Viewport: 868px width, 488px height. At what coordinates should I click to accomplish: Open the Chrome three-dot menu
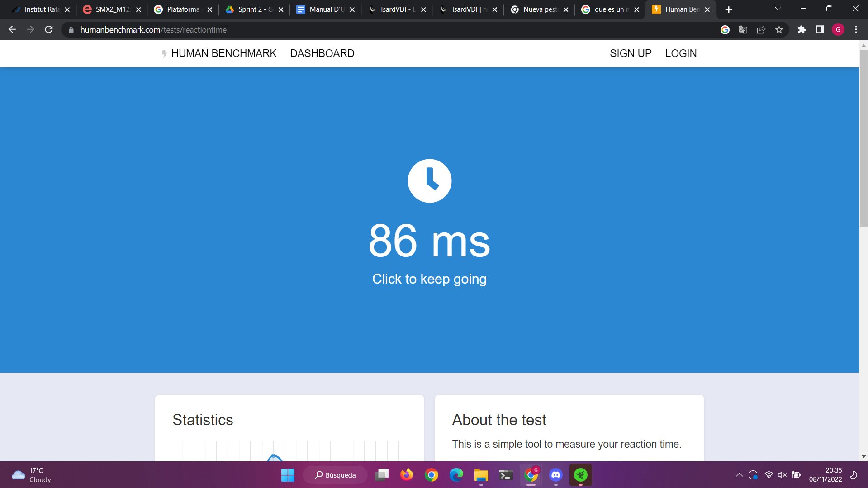point(856,30)
